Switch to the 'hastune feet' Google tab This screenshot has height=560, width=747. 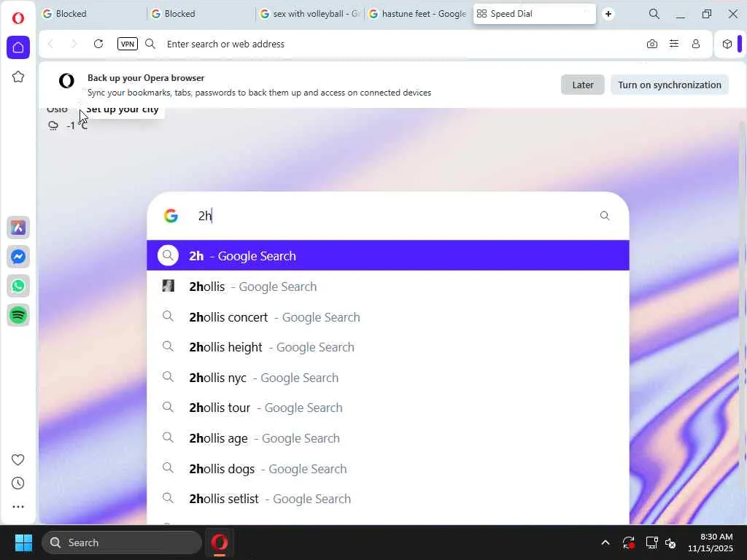(418, 14)
